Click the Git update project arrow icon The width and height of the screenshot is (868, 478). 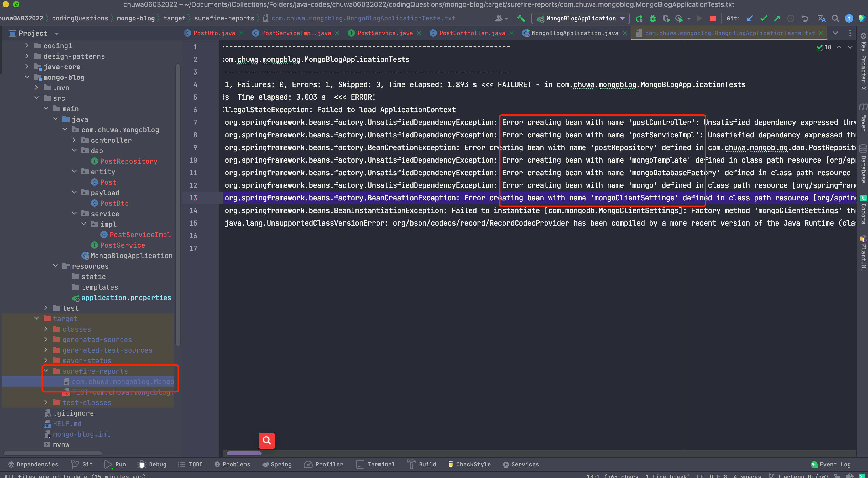coord(750,19)
